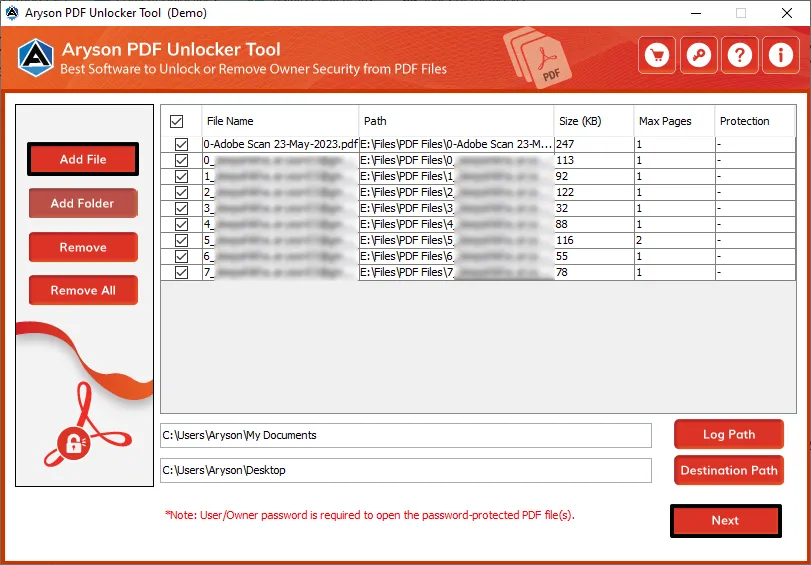Open the question mark help icon
The width and height of the screenshot is (811, 565).
pyautogui.click(x=740, y=55)
